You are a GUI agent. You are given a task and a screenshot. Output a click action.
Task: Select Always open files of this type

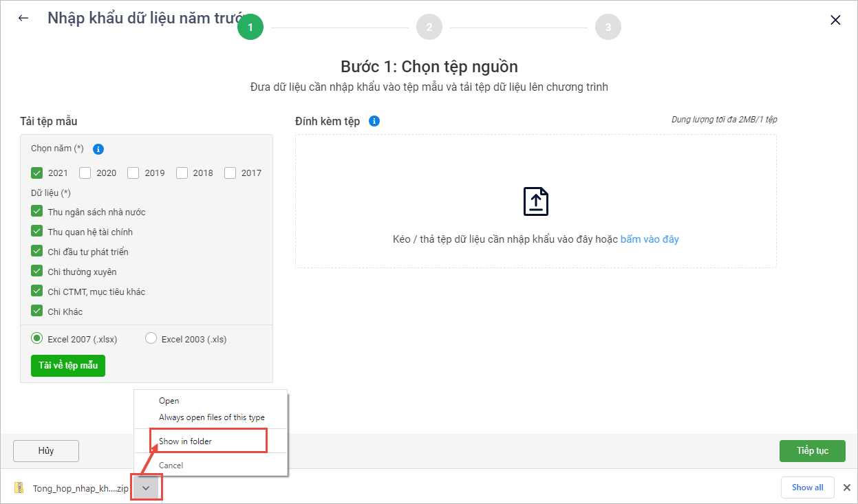click(x=211, y=417)
